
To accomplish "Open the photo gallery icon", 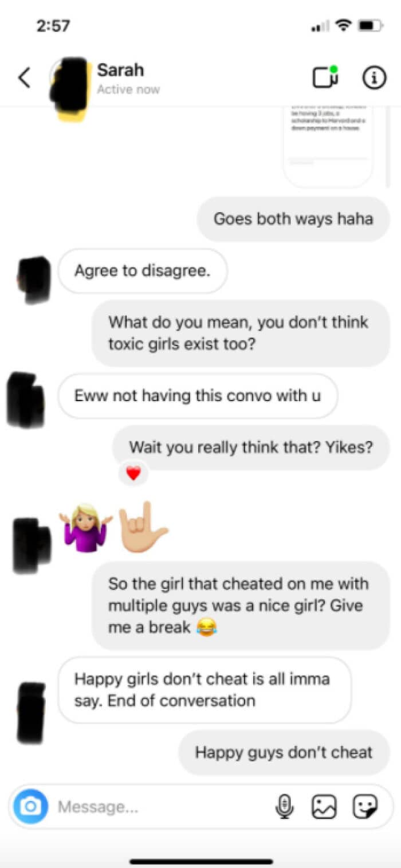I will click(x=324, y=807).
